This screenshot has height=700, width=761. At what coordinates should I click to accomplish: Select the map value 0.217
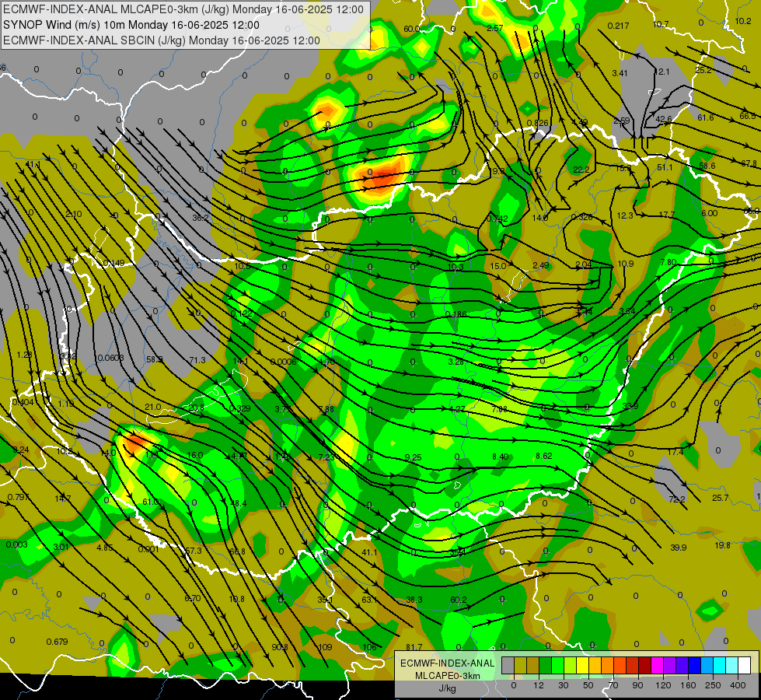[618, 26]
